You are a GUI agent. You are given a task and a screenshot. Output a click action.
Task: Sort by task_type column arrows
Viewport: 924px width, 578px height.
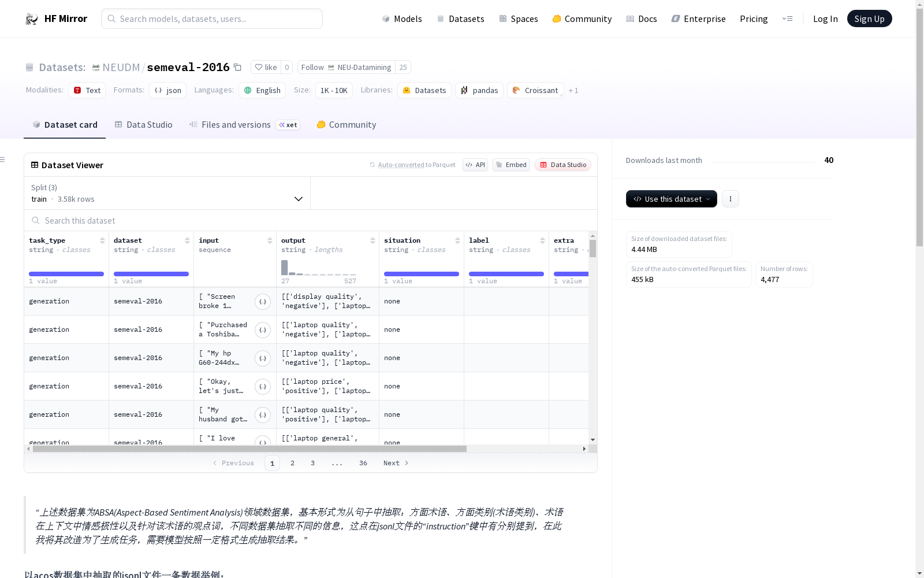click(x=102, y=240)
